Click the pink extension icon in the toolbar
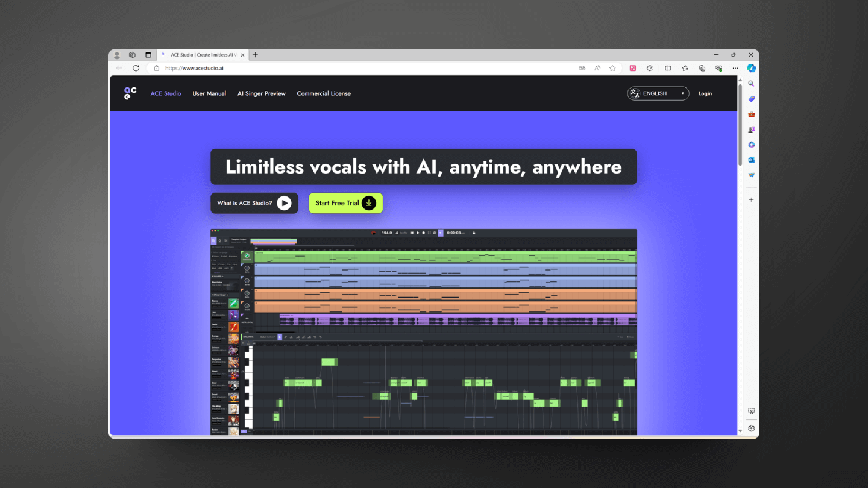The image size is (868, 488). [633, 68]
